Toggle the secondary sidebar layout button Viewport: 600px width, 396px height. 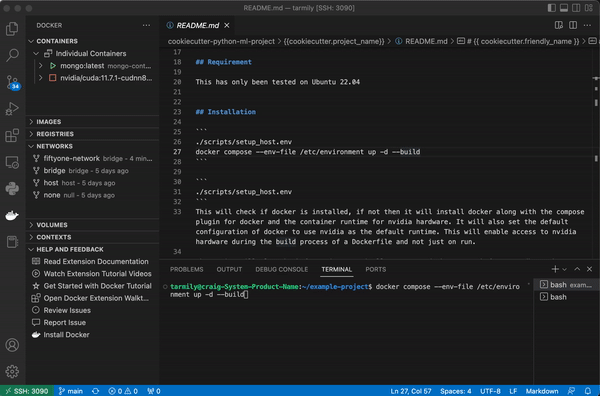point(576,8)
